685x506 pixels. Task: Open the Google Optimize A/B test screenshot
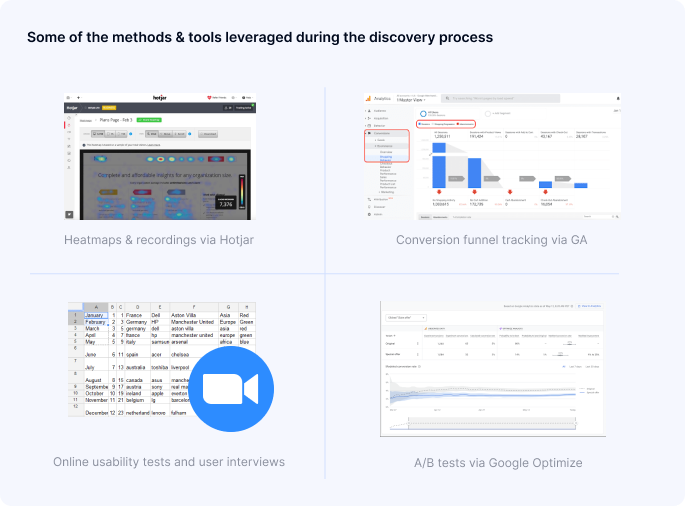[493, 368]
